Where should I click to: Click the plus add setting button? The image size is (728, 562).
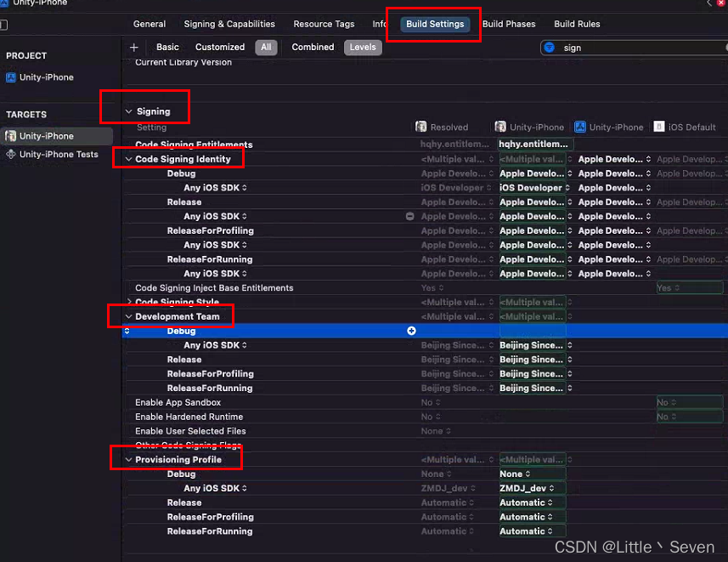coord(133,48)
